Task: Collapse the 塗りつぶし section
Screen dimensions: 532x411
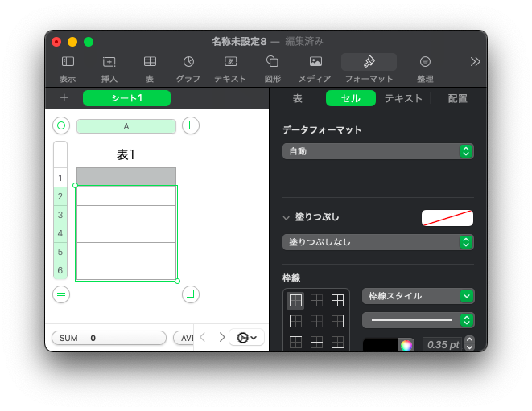Action: pyautogui.click(x=286, y=218)
